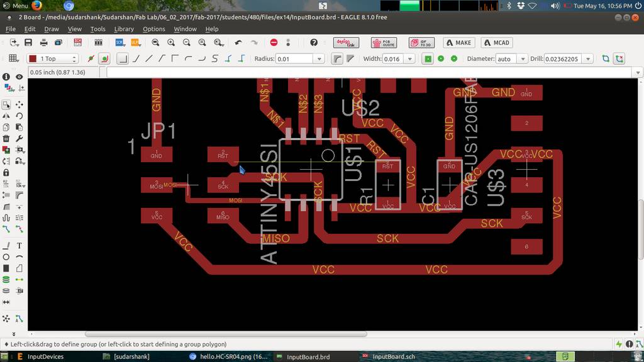Viewport: 644px width, 362px height.
Task: Click the Design Link button
Action: (x=346, y=43)
